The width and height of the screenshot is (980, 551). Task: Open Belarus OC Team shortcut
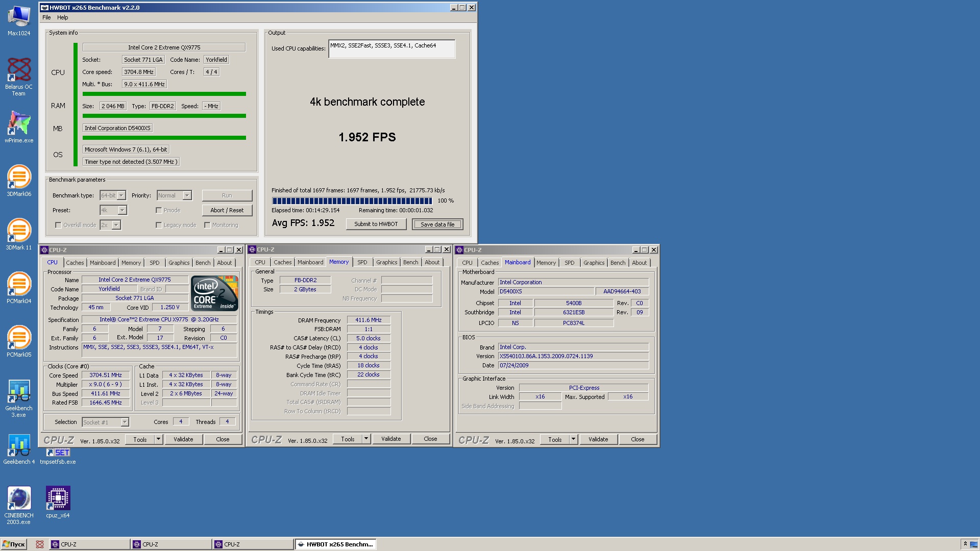(19, 76)
